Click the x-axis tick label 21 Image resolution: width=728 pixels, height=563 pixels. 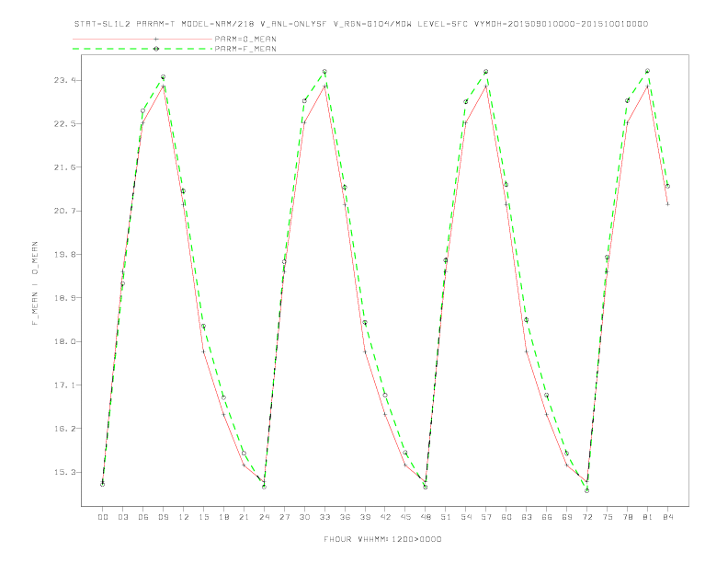pos(244,517)
